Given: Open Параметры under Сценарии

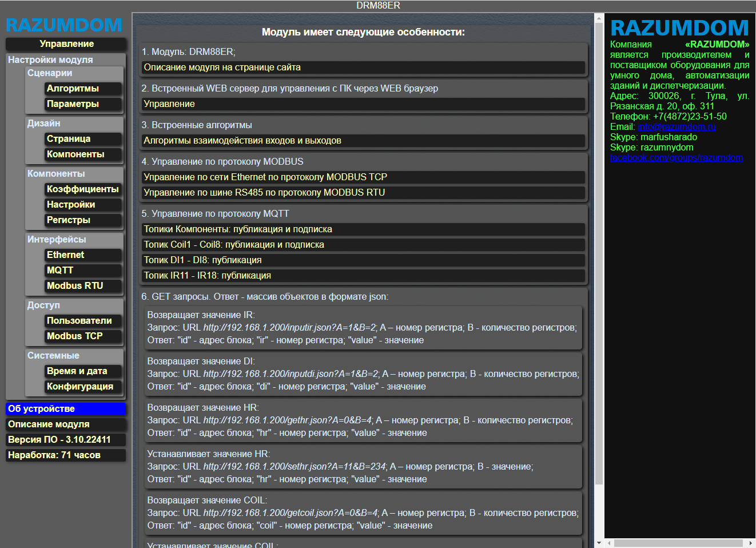Looking at the screenshot, I should pyautogui.click(x=83, y=104).
